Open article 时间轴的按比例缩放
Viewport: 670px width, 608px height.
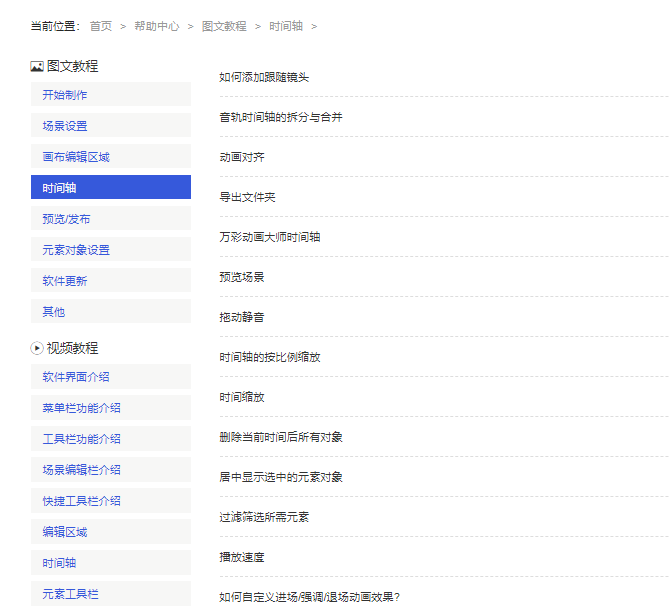(270, 357)
